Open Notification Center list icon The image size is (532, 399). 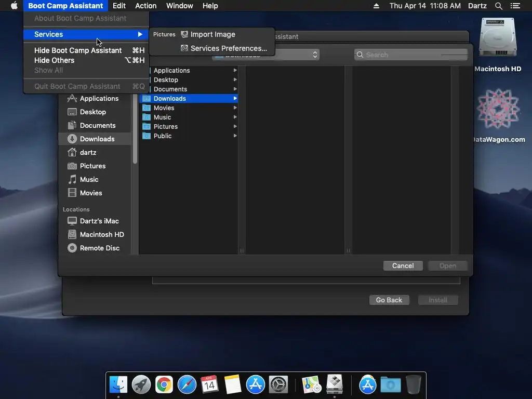coord(515,6)
